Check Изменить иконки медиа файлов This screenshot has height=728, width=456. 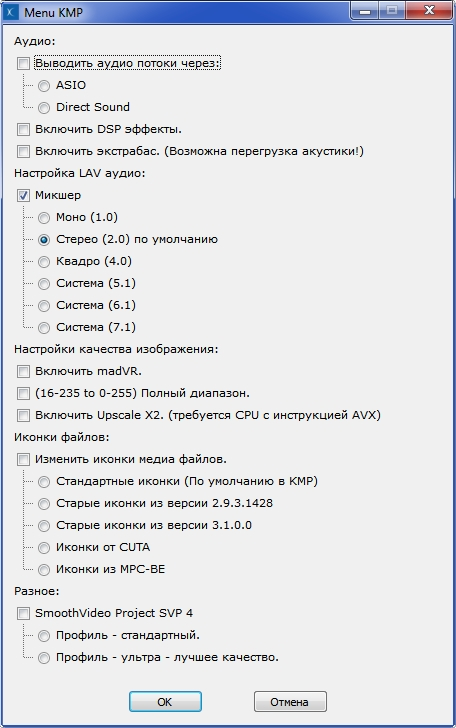(23, 459)
